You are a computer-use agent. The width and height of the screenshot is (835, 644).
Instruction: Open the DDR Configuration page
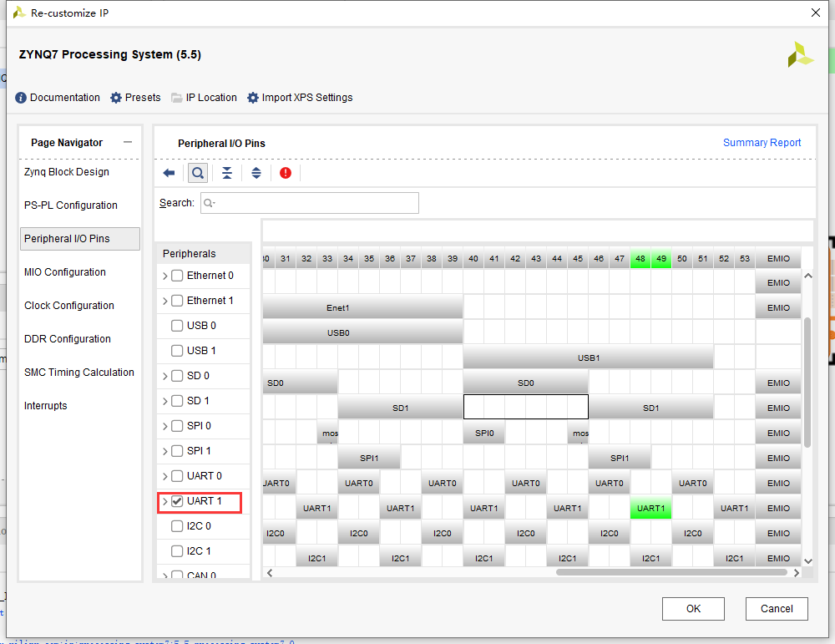tap(68, 339)
